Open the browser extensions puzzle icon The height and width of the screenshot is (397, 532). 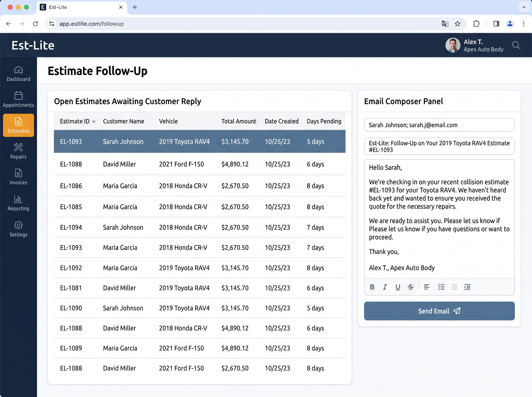click(476, 24)
